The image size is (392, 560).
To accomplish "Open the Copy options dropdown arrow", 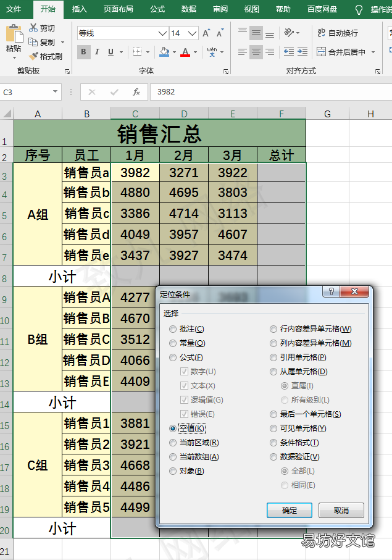I will point(63,42).
